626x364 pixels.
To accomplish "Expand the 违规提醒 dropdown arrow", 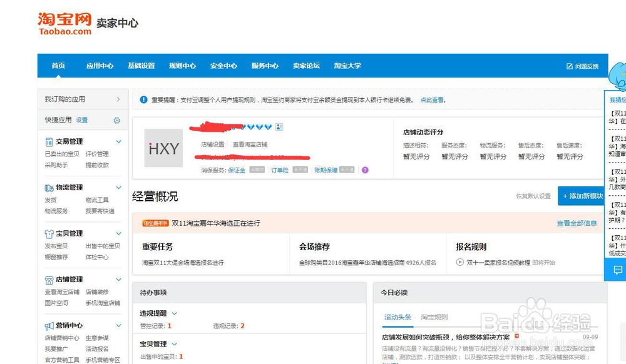I will tap(175, 313).
